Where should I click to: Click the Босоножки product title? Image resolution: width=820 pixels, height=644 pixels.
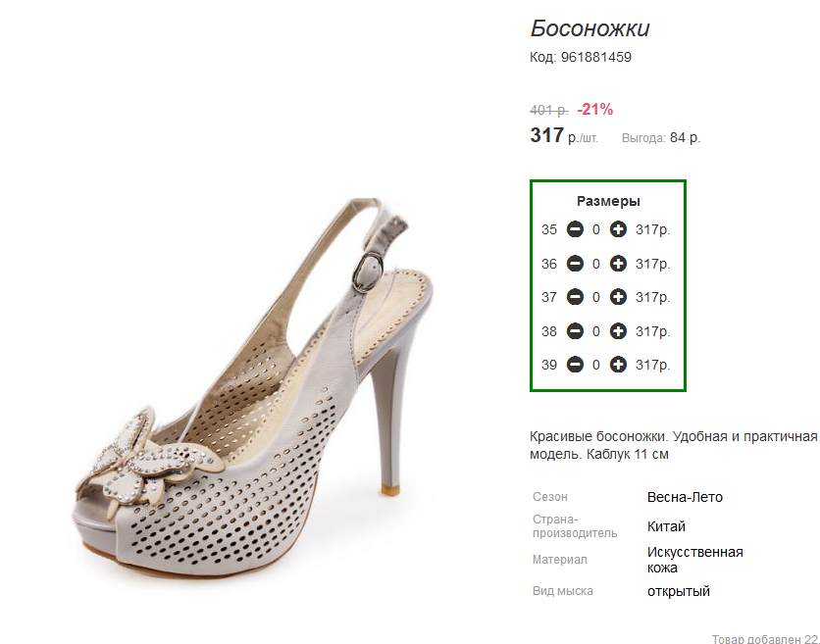click(589, 28)
